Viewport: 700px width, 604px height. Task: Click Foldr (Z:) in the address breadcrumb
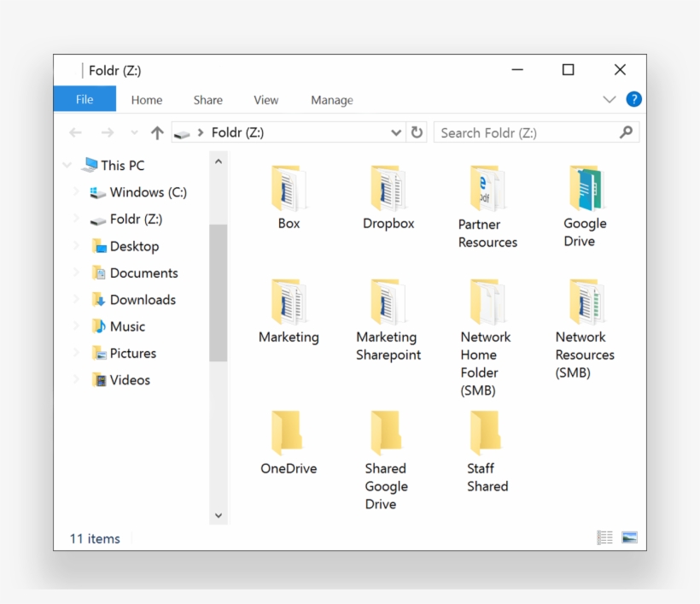click(x=237, y=132)
